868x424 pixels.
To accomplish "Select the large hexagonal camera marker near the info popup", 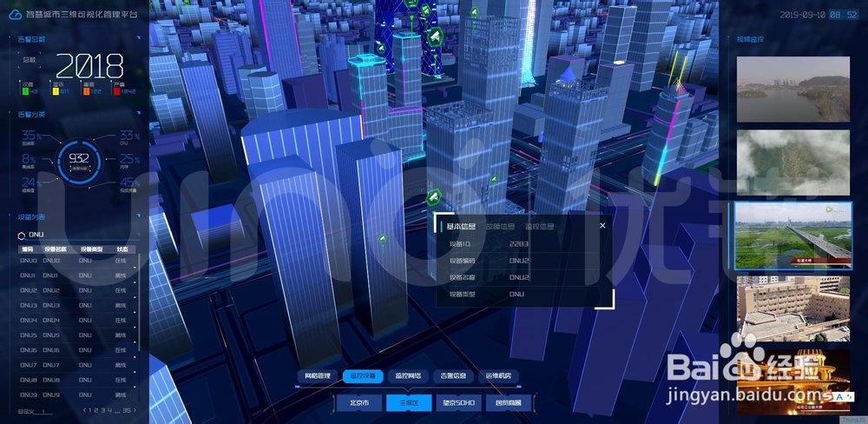I will 433,196.
